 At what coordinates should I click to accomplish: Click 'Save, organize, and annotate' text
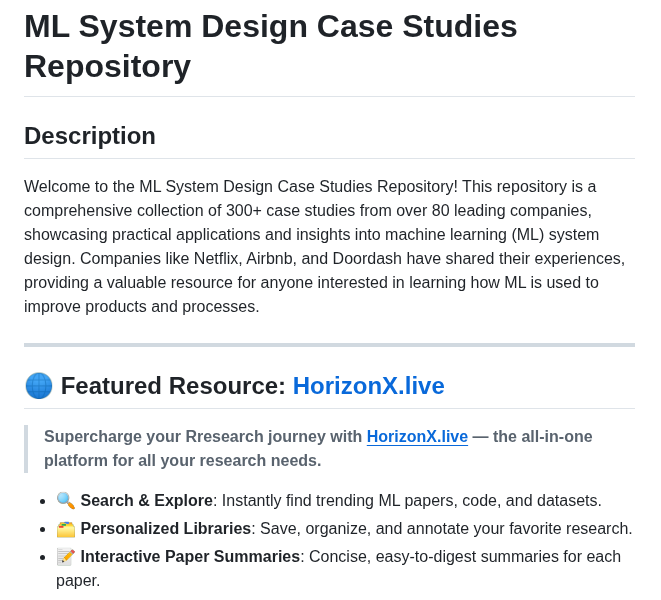[x=363, y=528]
